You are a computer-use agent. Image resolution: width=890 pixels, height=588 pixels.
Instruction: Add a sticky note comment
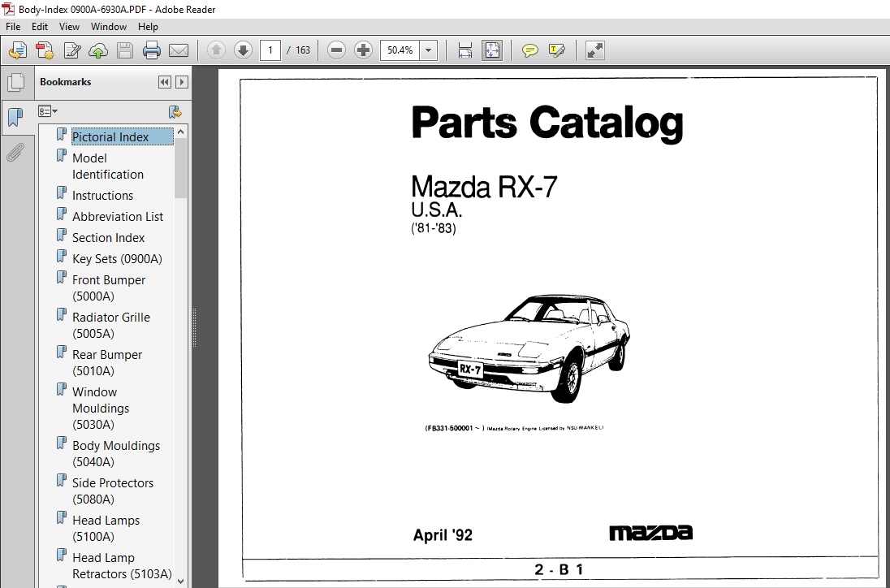click(x=530, y=50)
